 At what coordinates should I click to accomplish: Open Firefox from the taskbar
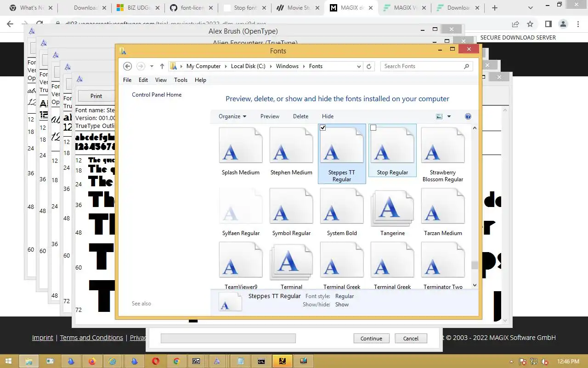92,361
